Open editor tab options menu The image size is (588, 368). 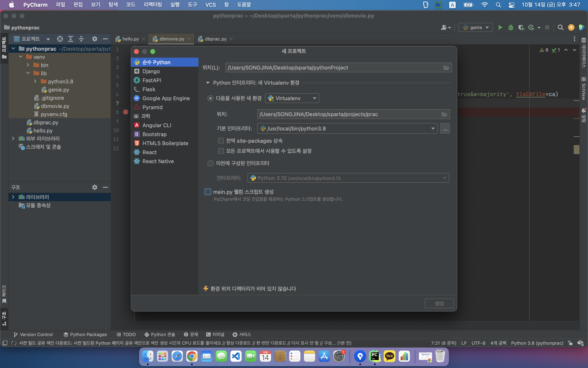(x=574, y=39)
